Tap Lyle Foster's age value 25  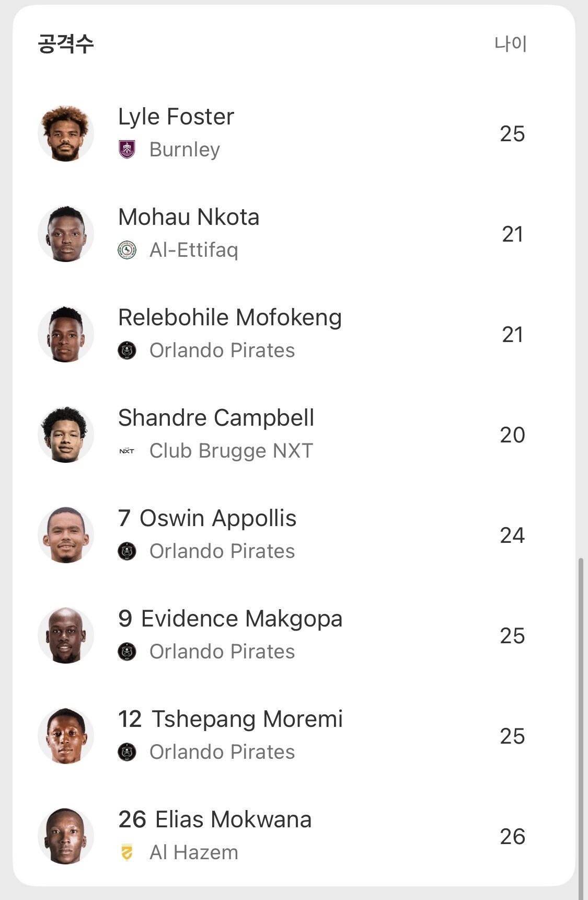(x=512, y=134)
